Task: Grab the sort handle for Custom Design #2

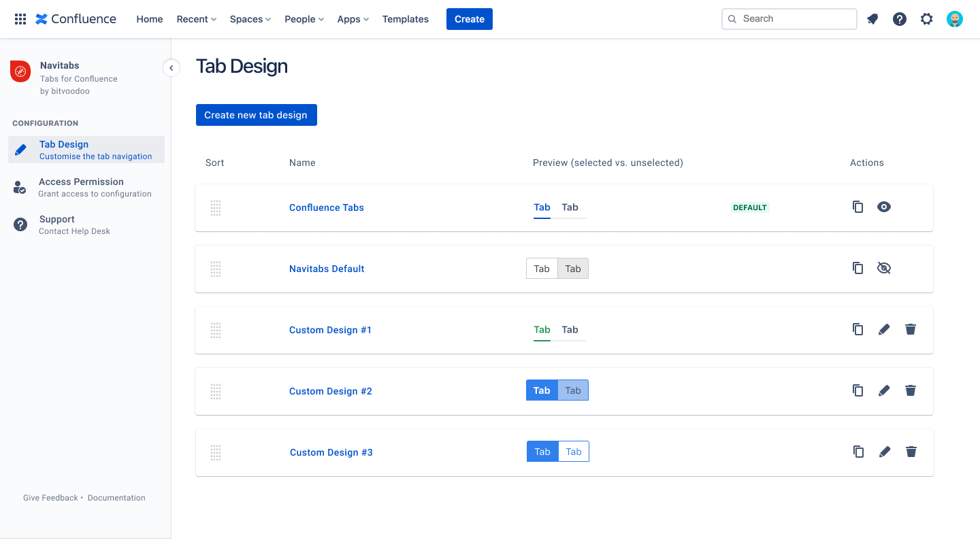Action: point(216,392)
